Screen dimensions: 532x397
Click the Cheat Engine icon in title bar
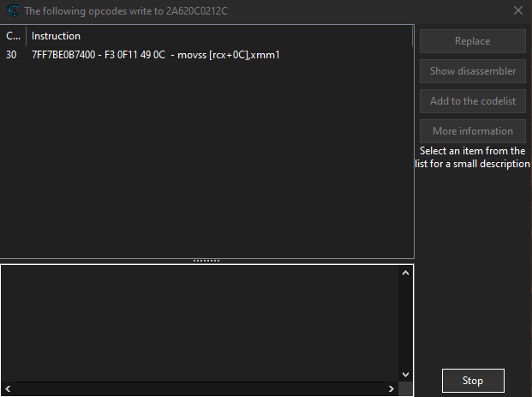coord(11,11)
